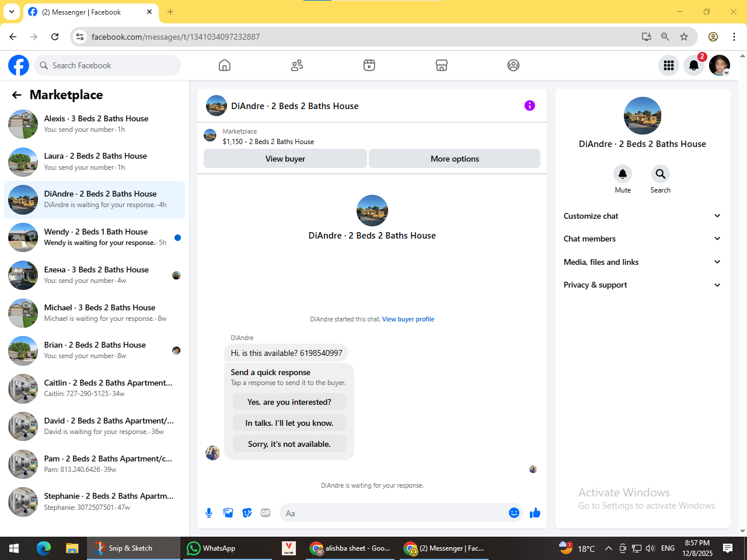Click the page vertical scrollbar
This screenshot has height=560, width=747.
click(742, 293)
